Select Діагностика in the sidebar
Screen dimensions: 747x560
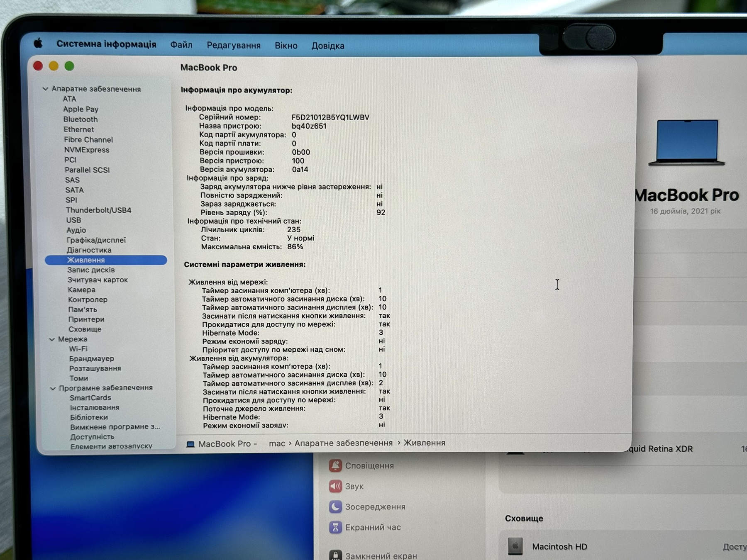89,250
